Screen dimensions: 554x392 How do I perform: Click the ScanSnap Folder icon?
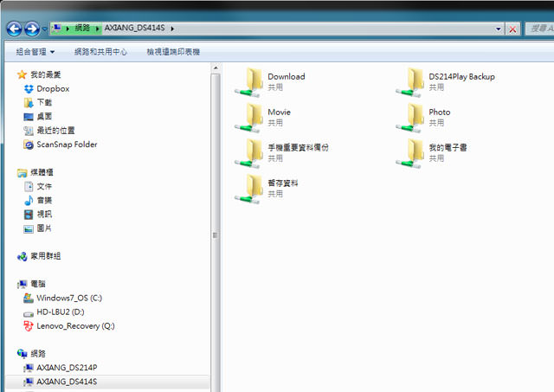(29, 145)
